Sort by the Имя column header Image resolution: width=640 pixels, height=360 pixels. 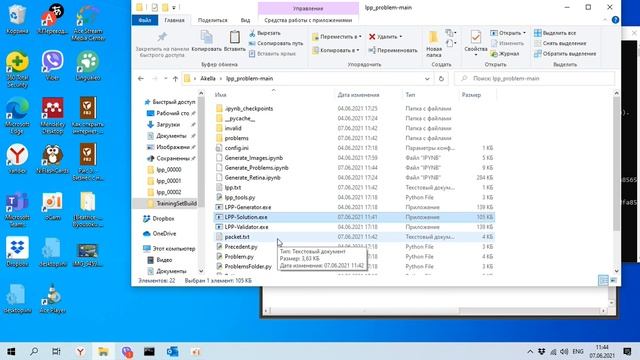click(x=220, y=95)
